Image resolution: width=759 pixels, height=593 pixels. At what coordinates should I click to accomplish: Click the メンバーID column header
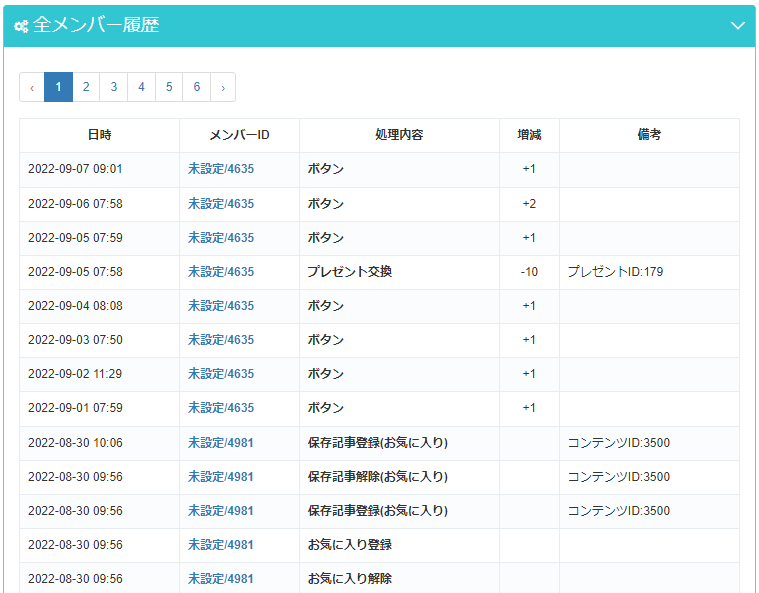[x=239, y=135]
